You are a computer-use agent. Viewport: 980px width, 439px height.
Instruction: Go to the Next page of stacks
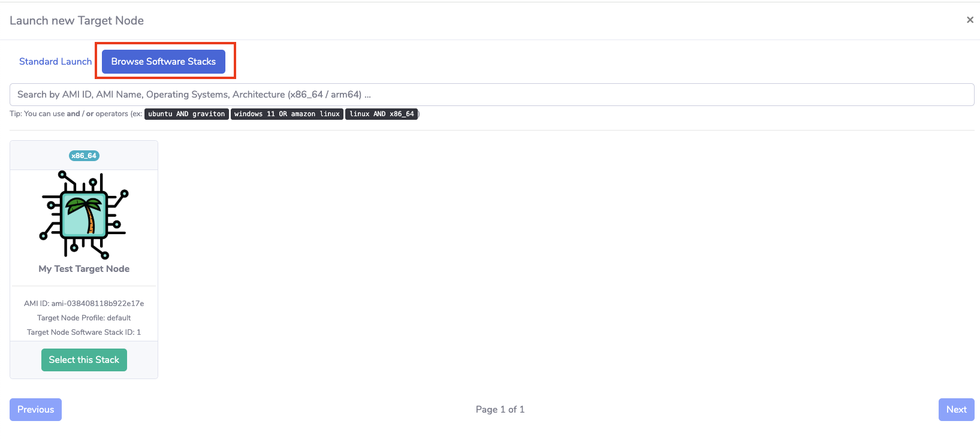(x=956, y=410)
